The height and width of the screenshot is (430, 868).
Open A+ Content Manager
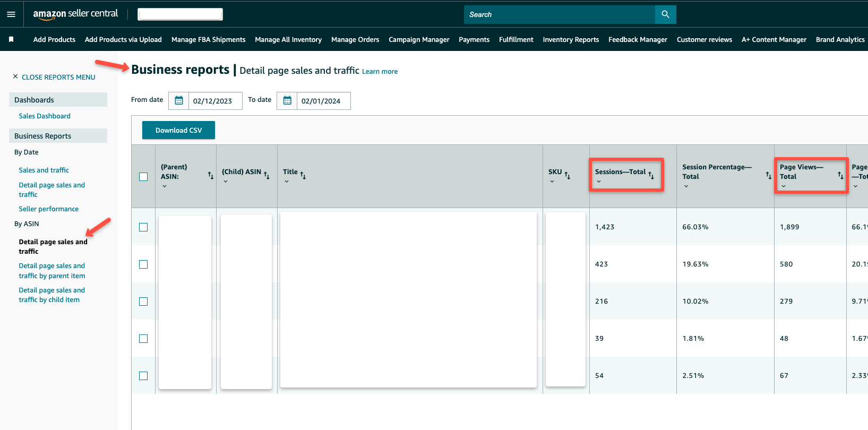point(774,39)
